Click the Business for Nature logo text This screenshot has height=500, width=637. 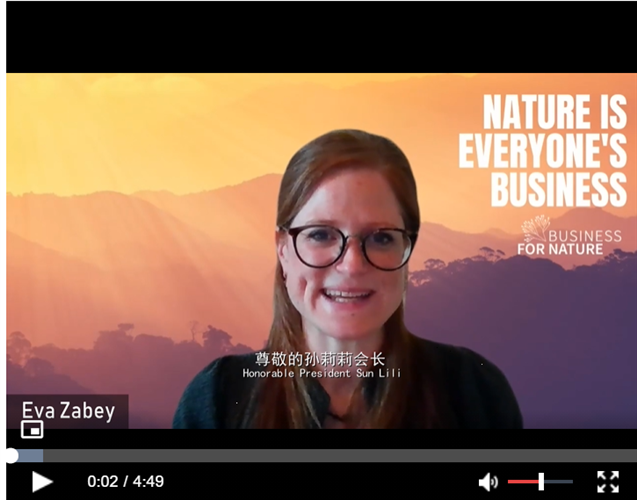tap(570, 242)
